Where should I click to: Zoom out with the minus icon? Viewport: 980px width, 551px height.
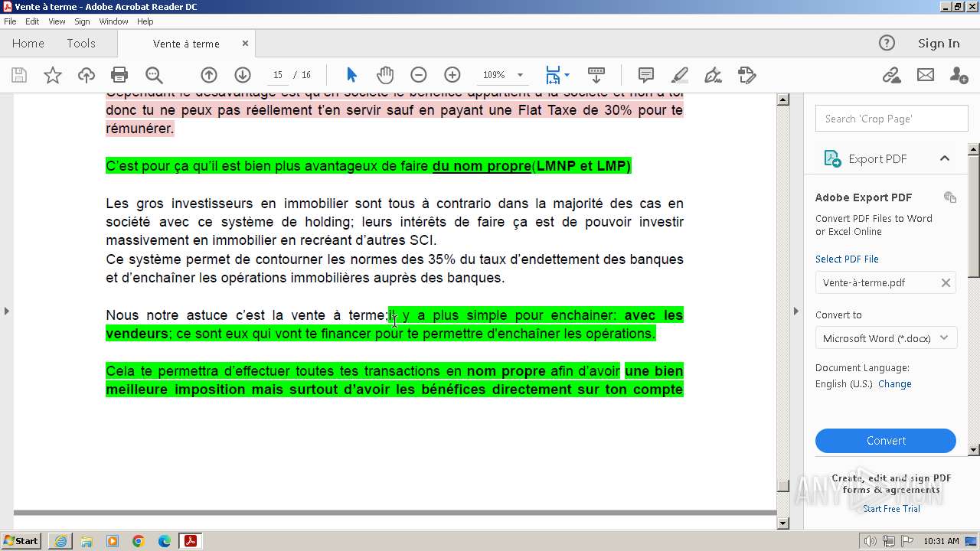[418, 75]
